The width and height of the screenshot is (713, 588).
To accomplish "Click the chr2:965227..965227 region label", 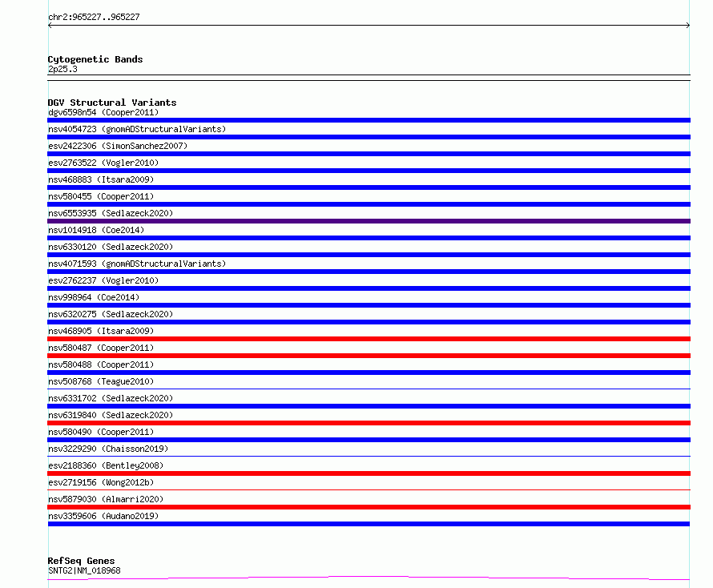I will (x=94, y=17).
